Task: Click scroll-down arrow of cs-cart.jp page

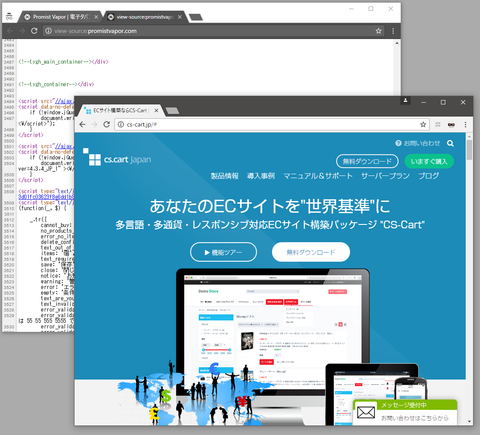Action: (x=469, y=422)
